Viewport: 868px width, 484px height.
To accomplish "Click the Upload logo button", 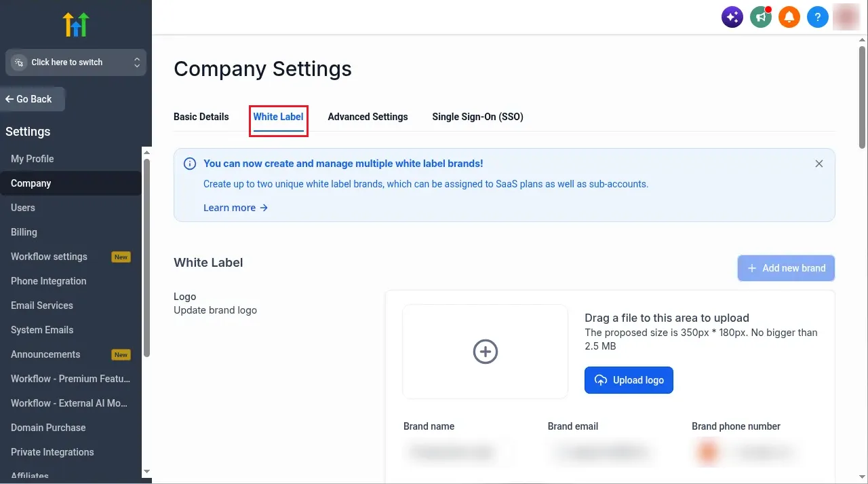I will click(629, 380).
